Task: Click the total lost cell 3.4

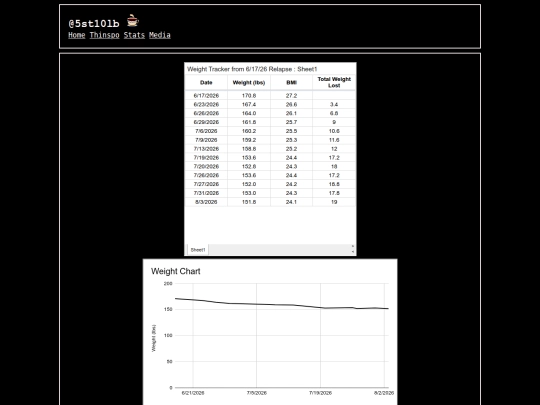Action: (x=334, y=104)
